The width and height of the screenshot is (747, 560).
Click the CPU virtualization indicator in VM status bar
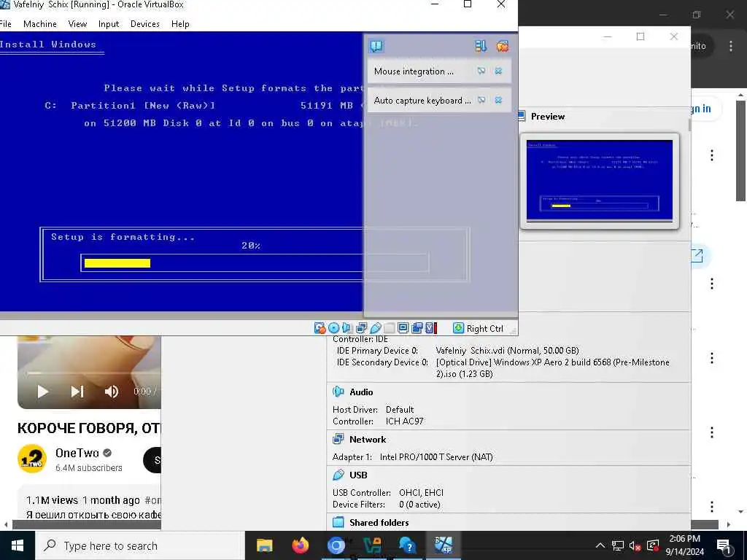[x=430, y=328]
